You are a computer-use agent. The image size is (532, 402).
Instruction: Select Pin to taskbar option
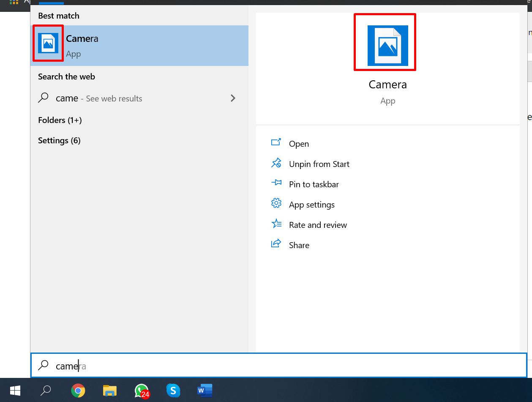(x=314, y=184)
